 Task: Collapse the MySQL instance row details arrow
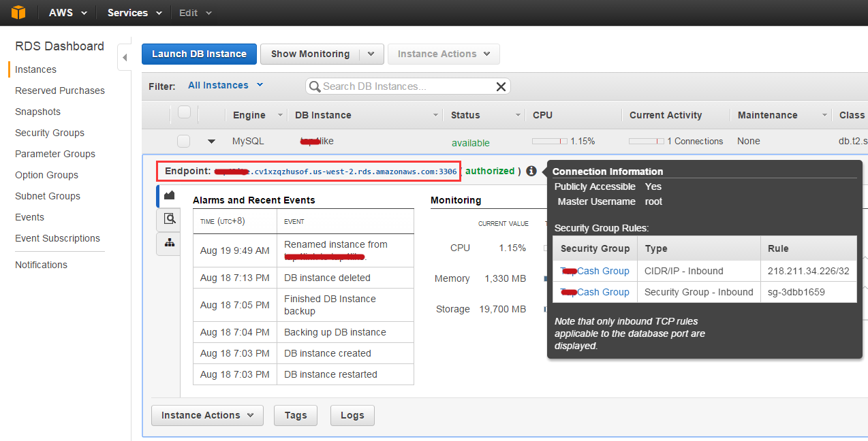211,142
